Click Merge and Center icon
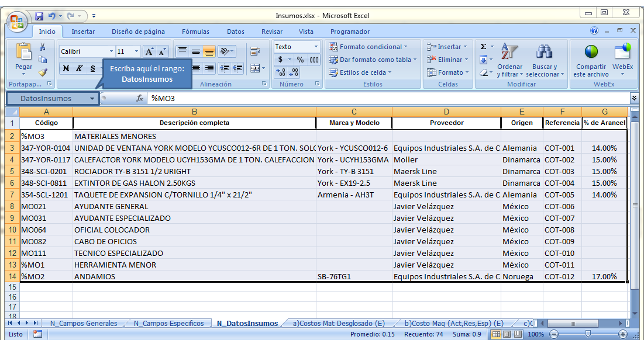Viewport: 644px width, 340px height. [255, 68]
